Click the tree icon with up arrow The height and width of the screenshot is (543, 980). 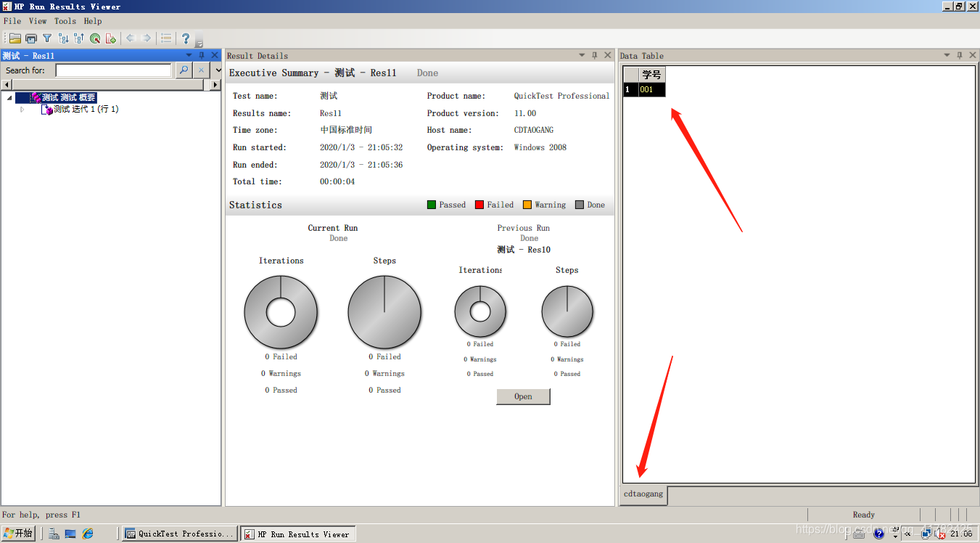pos(79,38)
